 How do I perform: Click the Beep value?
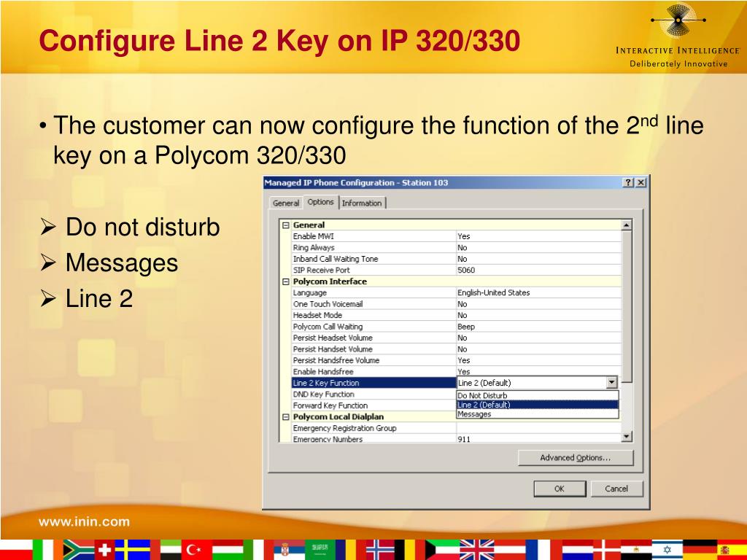coord(466,327)
